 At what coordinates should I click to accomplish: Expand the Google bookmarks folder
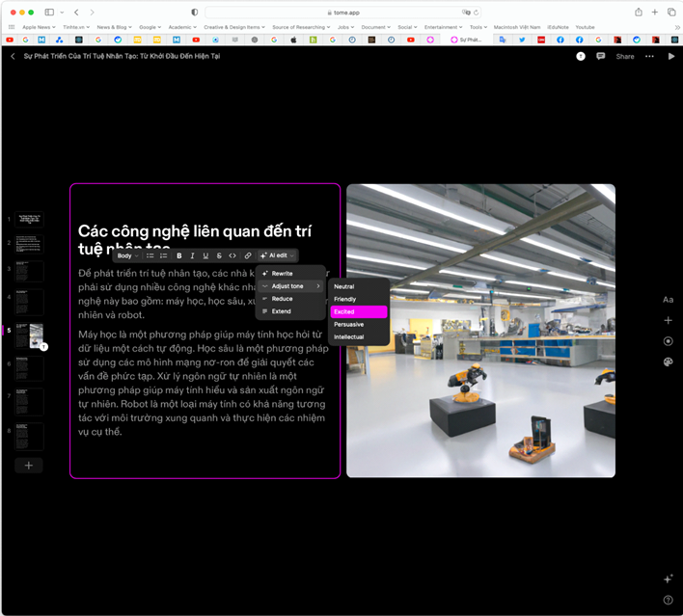tap(150, 27)
